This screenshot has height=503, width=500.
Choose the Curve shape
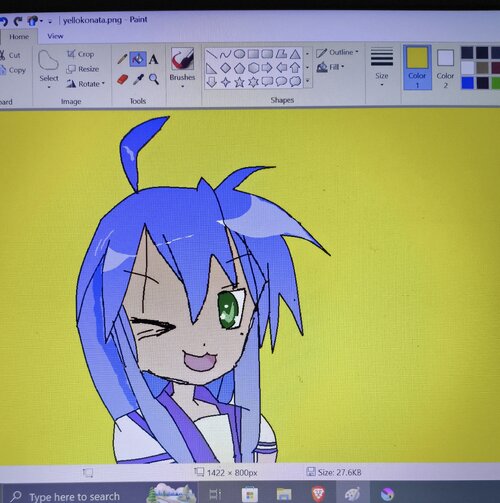coord(225,54)
